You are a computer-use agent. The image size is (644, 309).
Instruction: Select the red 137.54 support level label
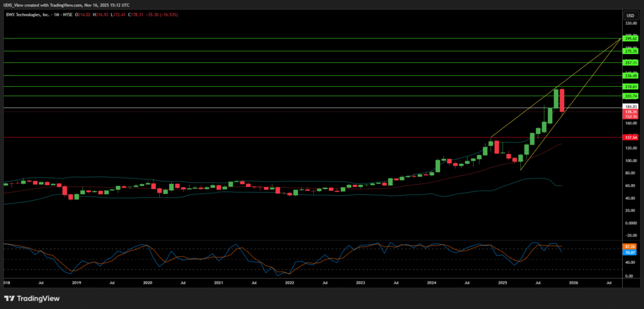click(x=631, y=137)
